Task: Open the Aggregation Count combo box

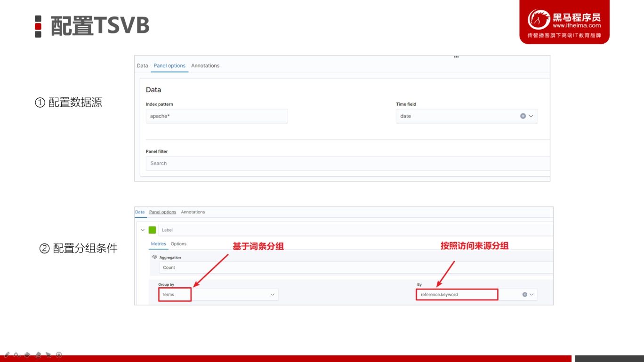Action: pos(356,268)
